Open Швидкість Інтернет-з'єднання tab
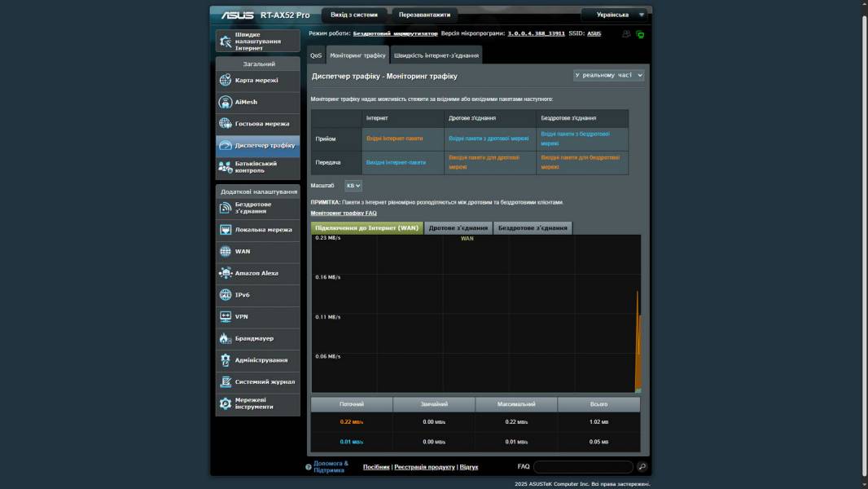The height and width of the screenshot is (489, 868). click(x=436, y=55)
